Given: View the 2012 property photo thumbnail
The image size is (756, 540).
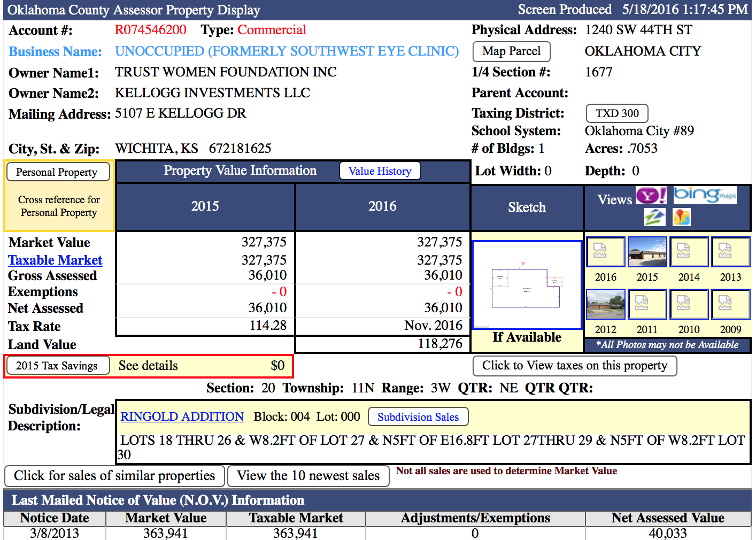Looking at the screenshot, I should click(x=605, y=304).
